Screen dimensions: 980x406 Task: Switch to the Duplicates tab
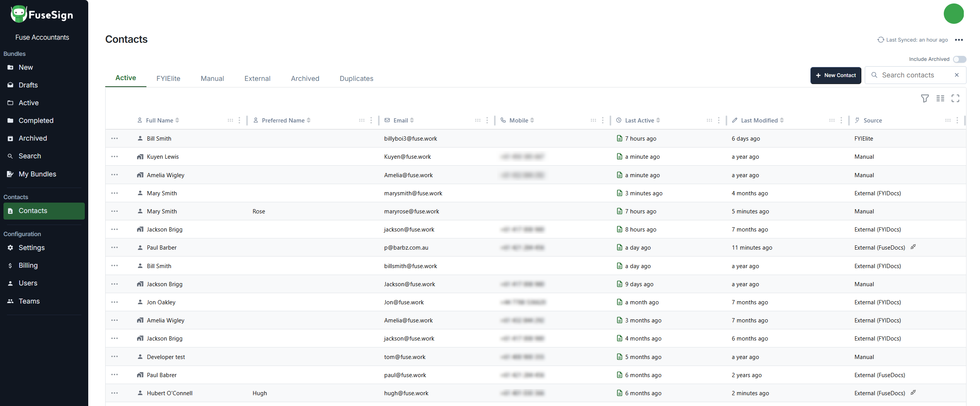[356, 78]
